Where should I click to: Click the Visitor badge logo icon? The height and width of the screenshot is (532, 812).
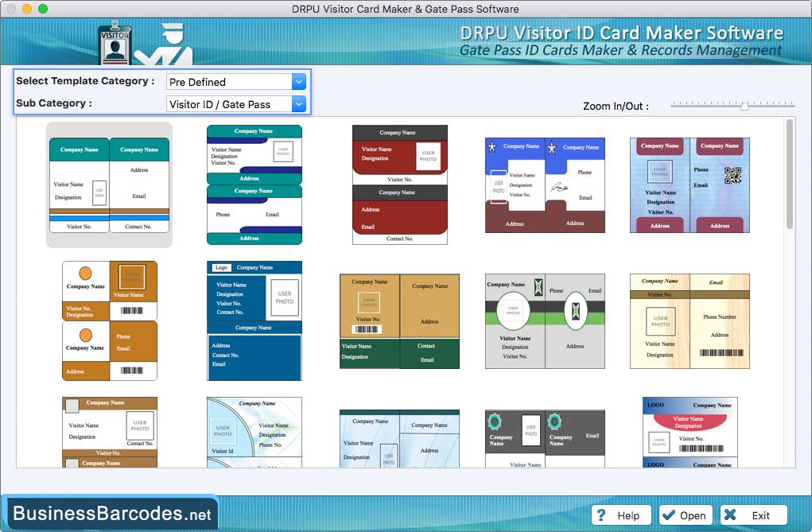(x=115, y=42)
